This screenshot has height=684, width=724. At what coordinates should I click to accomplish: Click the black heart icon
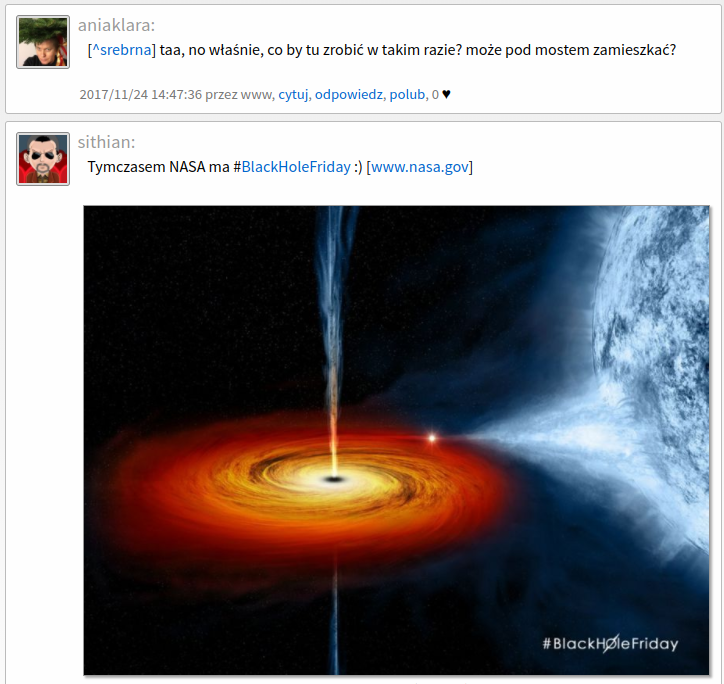coord(446,94)
